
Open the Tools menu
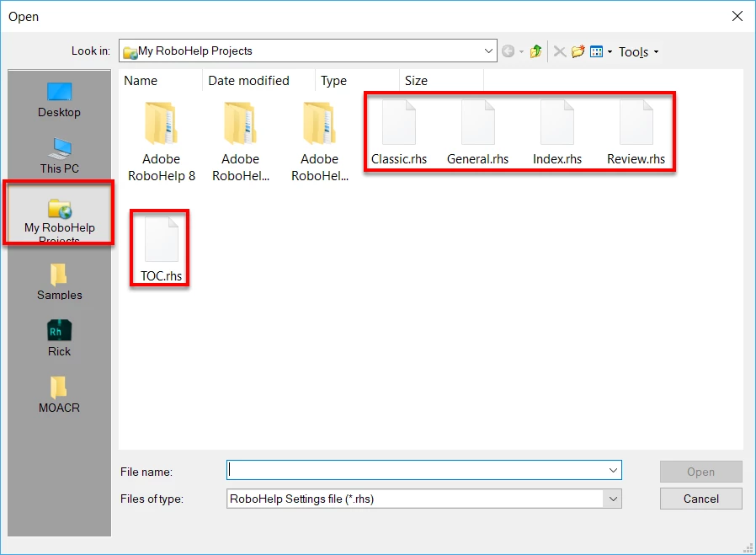(638, 51)
